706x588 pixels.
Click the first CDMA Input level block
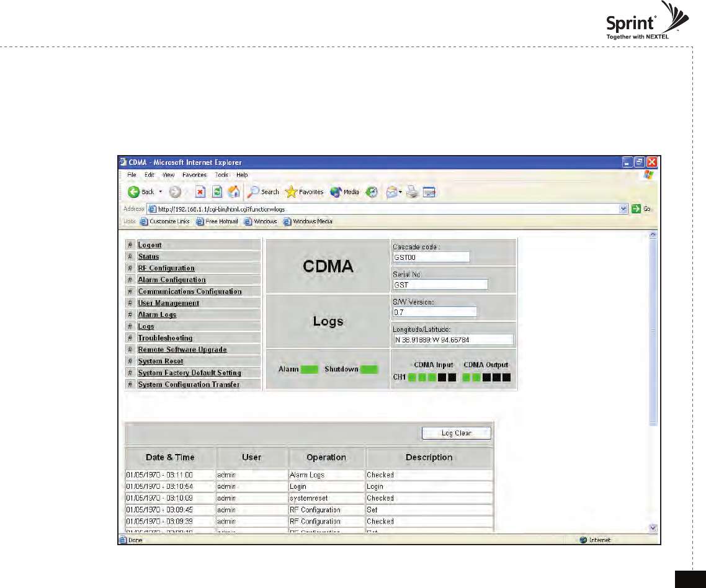[412, 377]
